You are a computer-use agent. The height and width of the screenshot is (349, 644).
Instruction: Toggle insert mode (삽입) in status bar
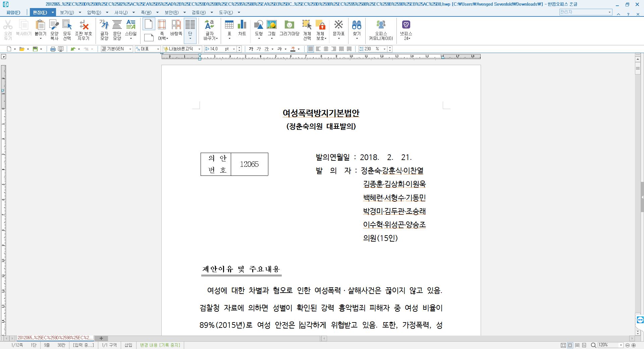click(x=128, y=345)
